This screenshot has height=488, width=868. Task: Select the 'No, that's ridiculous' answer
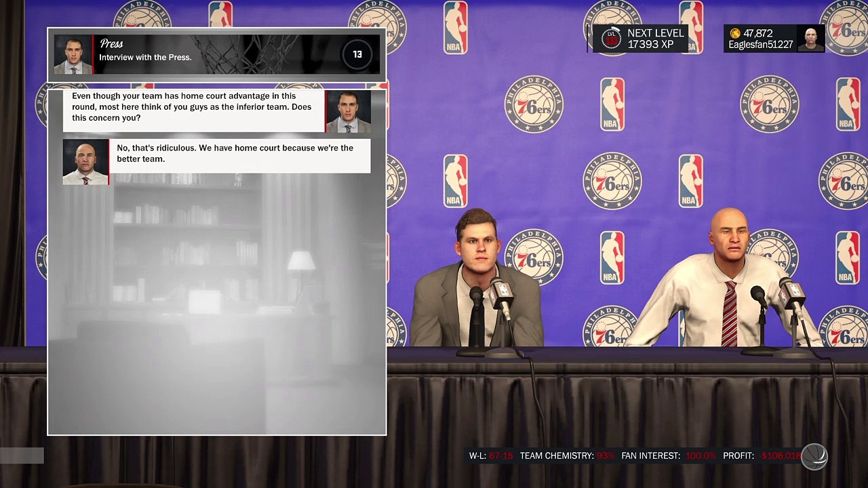(235, 153)
